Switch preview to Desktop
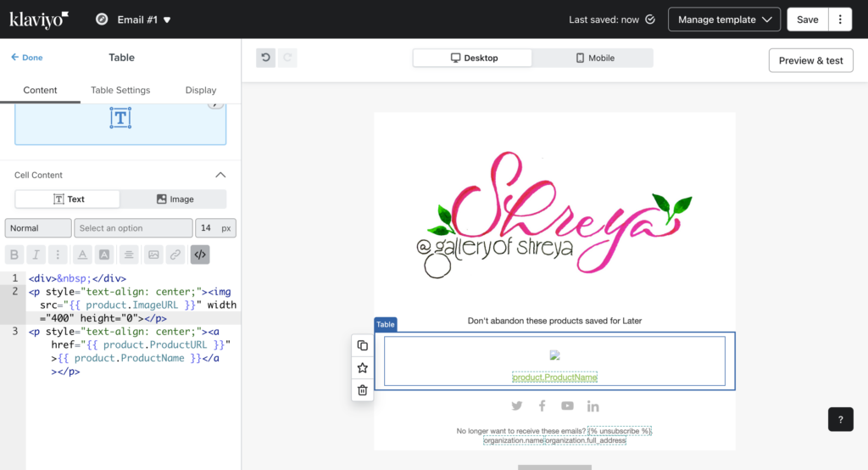This screenshot has height=470, width=868. [x=473, y=58]
